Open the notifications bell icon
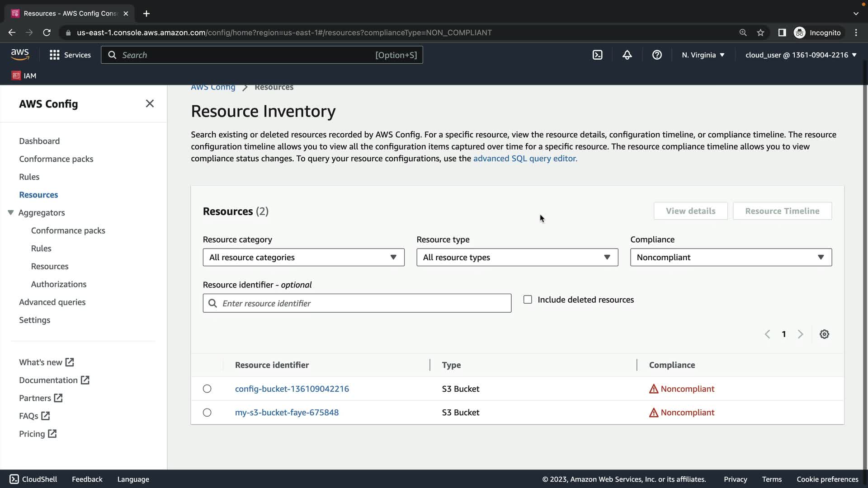Image resolution: width=868 pixels, height=488 pixels. tap(627, 55)
